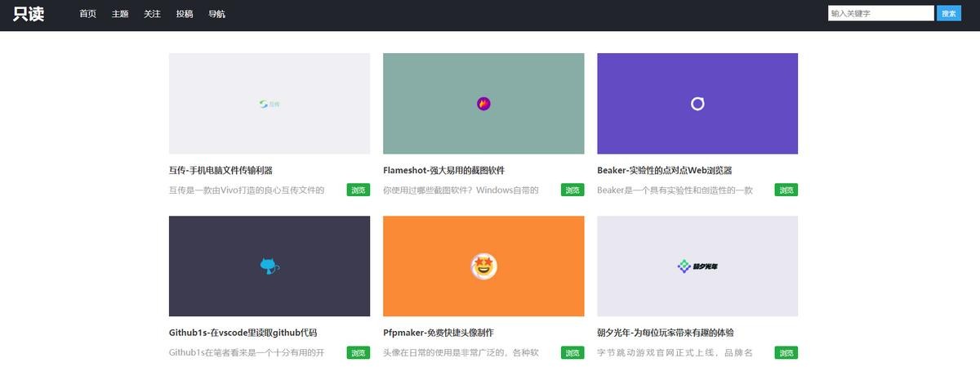The height and width of the screenshot is (367, 980).
Task: Click the Flameshot flame icon
Action: (483, 104)
